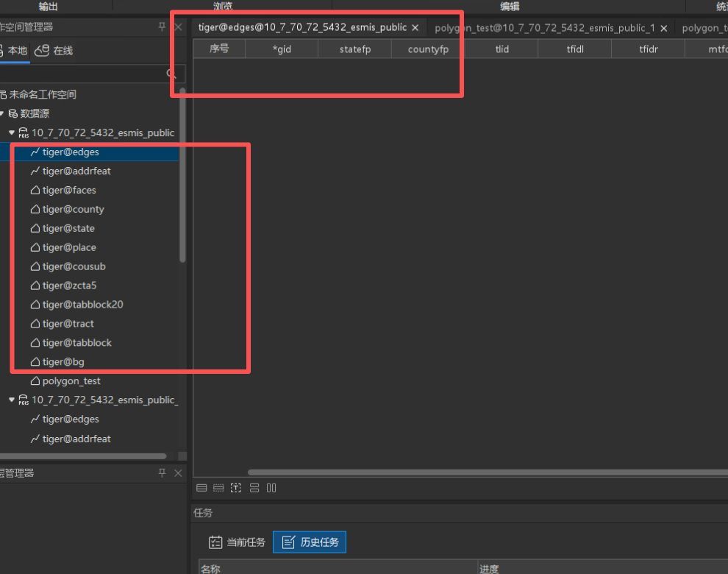The height and width of the screenshot is (574, 728).
Task: Click the countyfp column header
Action: (x=428, y=49)
